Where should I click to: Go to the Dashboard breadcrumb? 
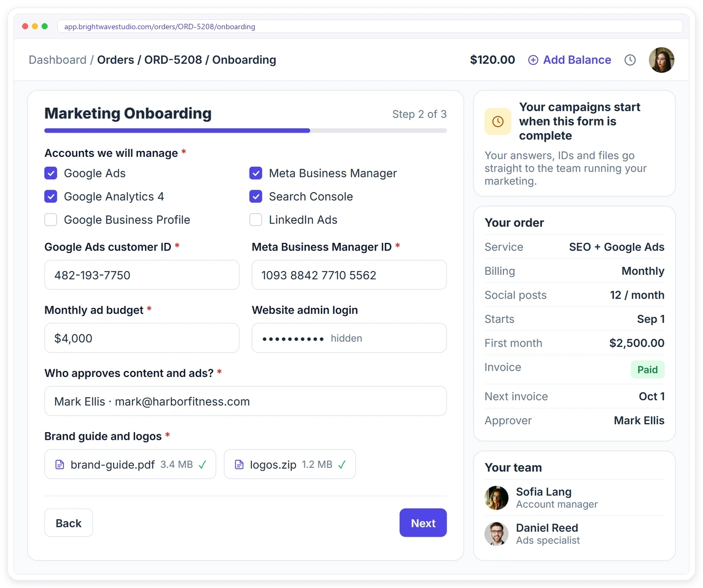click(x=57, y=60)
